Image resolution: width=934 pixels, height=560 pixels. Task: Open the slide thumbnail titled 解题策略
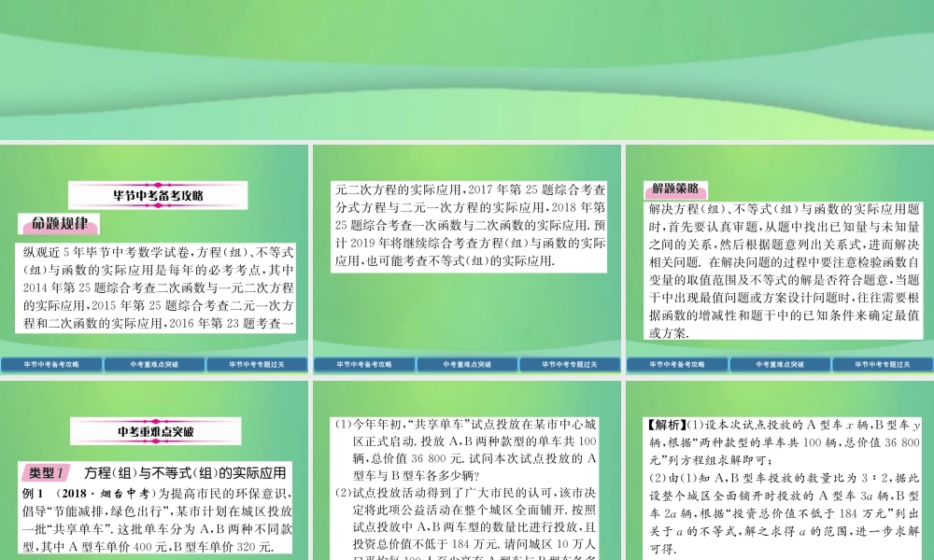(780, 259)
